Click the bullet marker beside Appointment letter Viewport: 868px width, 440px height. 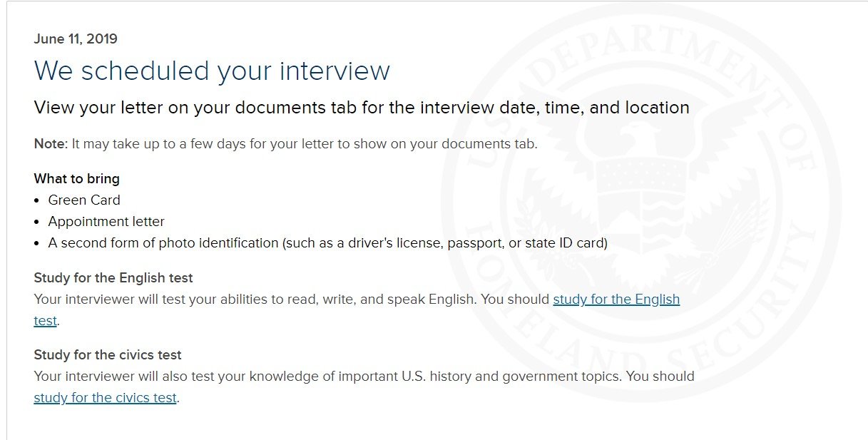(x=37, y=222)
